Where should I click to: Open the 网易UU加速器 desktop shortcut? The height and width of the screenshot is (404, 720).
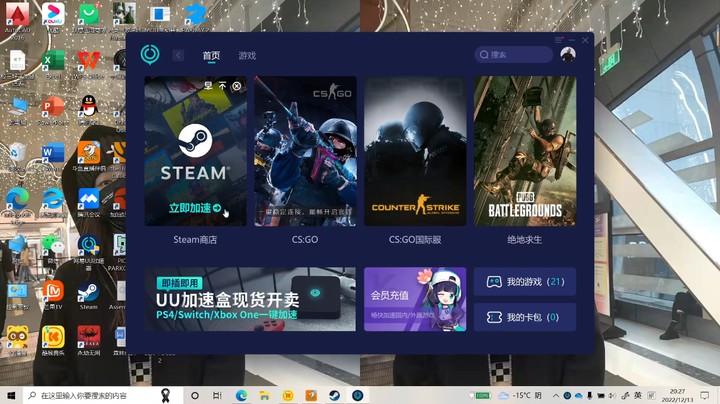[89, 252]
